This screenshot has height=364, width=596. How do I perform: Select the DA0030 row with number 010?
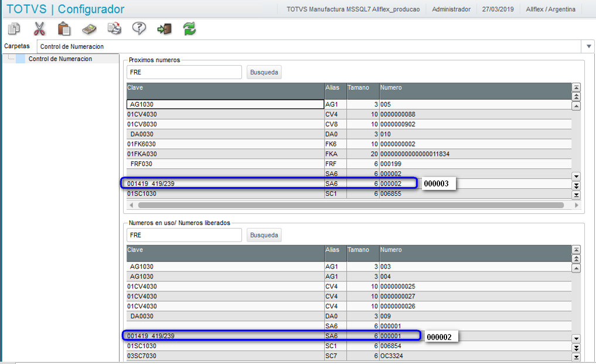349,134
